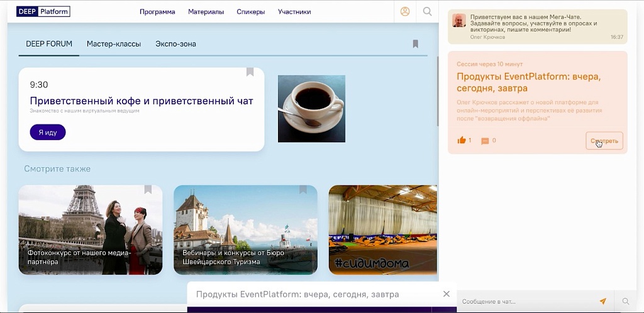
Task: Open the Вебинары и конкурсы от Бюро Швейцарского Туризма card
Action: (x=246, y=230)
